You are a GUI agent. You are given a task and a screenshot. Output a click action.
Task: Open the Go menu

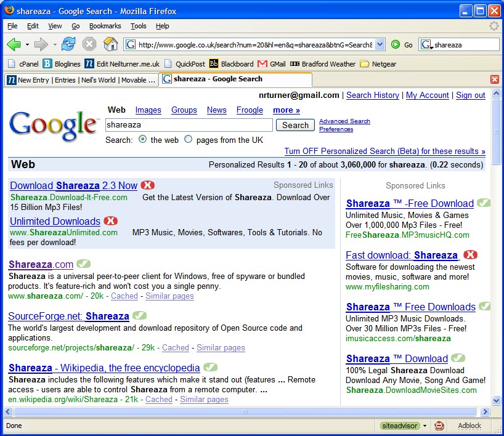click(x=76, y=26)
